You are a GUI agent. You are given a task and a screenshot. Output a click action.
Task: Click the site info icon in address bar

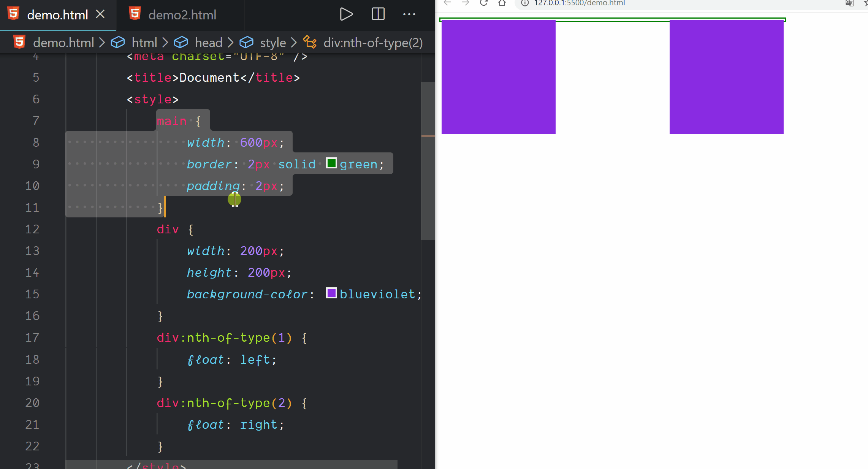[525, 3]
